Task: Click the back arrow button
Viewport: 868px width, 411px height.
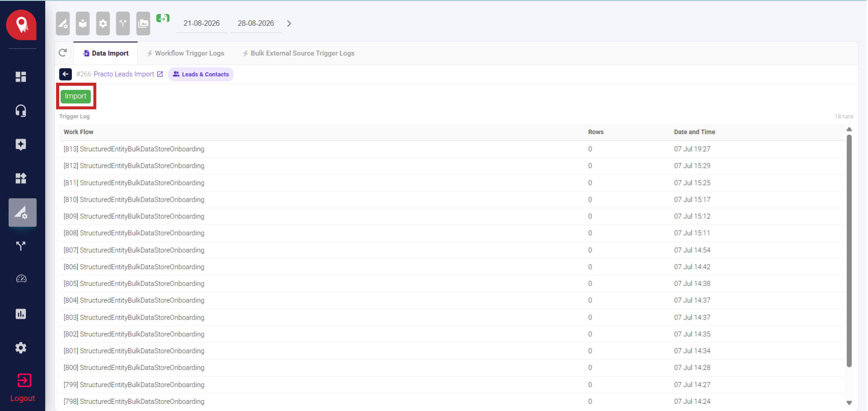Action: (x=66, y=74)
